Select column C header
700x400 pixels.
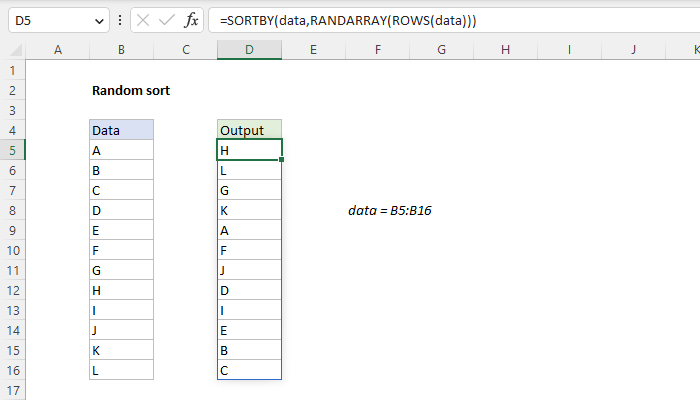[186, 50]
